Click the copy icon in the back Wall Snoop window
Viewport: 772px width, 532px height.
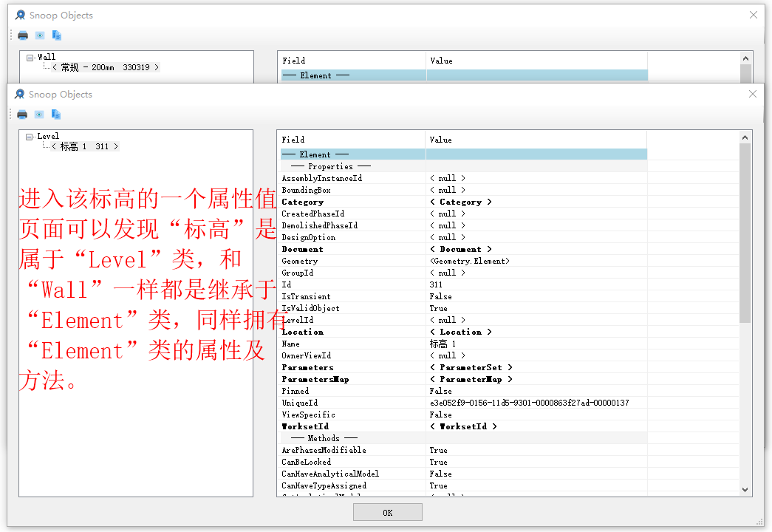point(57,35)
